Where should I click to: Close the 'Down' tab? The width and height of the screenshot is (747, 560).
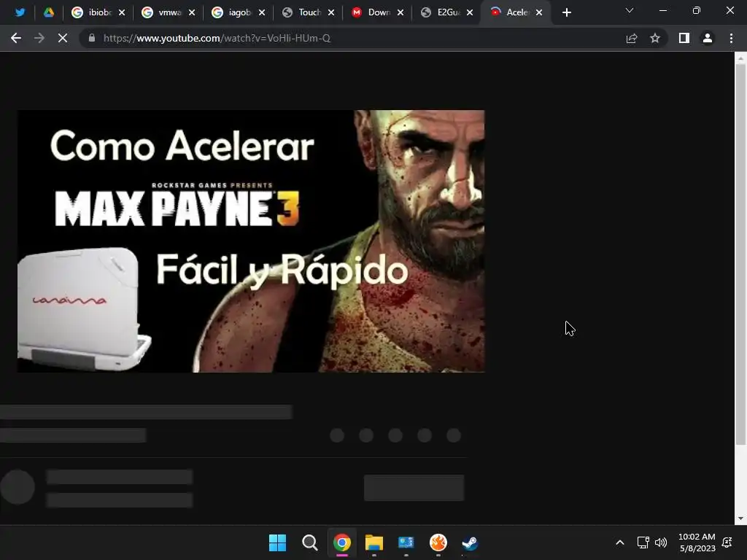pos(400,12)
